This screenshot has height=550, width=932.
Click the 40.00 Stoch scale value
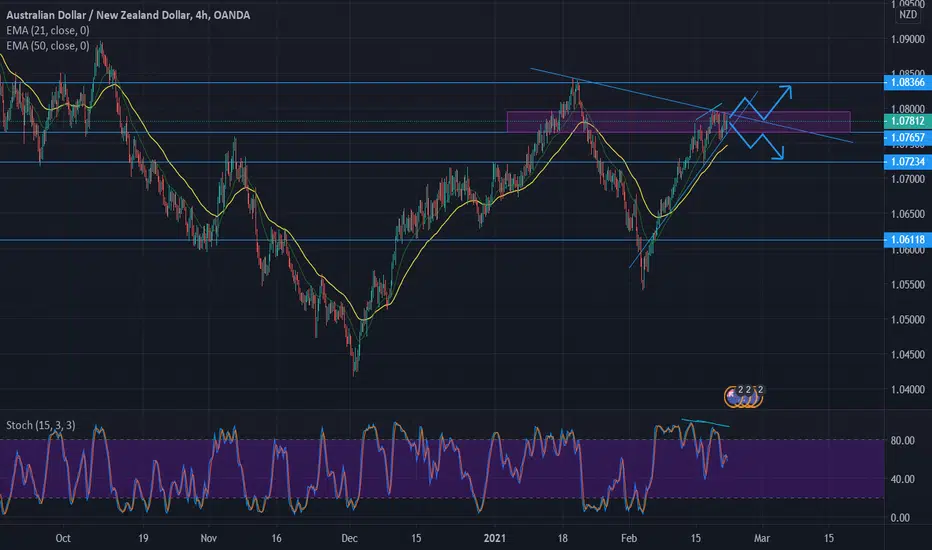pyautogui.click(x=902, y=479)
